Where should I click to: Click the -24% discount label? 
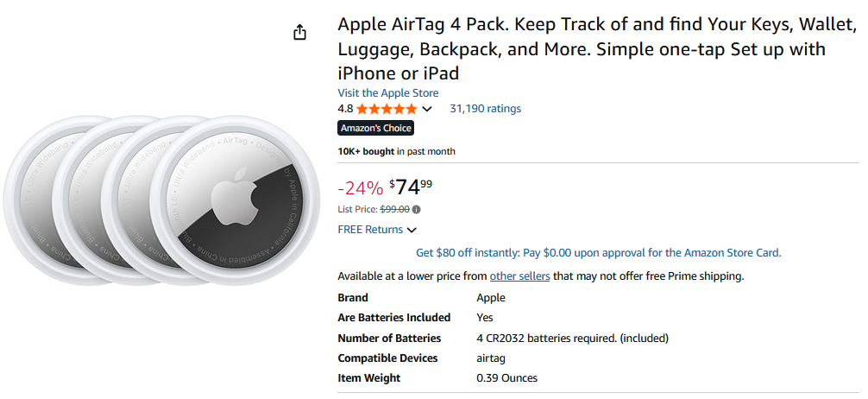tap(360, 187)
